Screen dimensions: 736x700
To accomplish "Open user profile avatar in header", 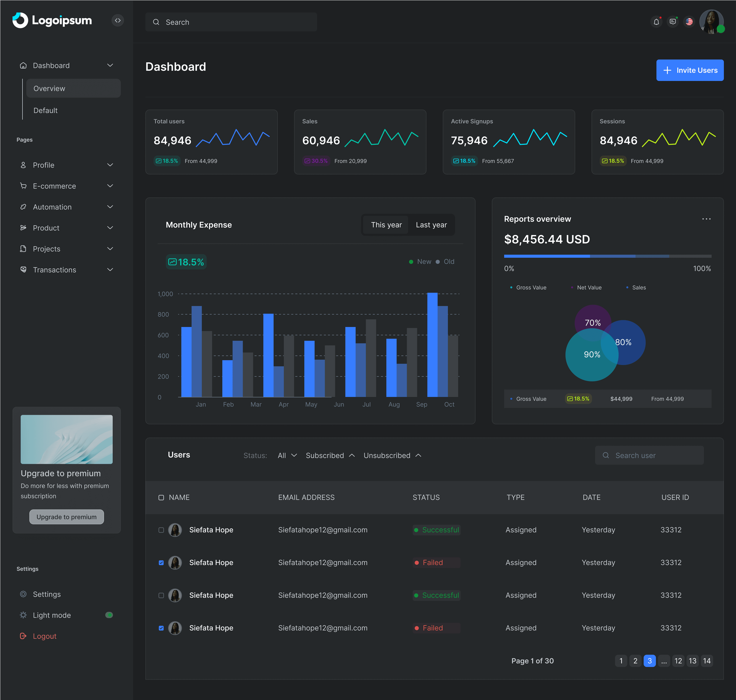I will [x=711, y=22].
